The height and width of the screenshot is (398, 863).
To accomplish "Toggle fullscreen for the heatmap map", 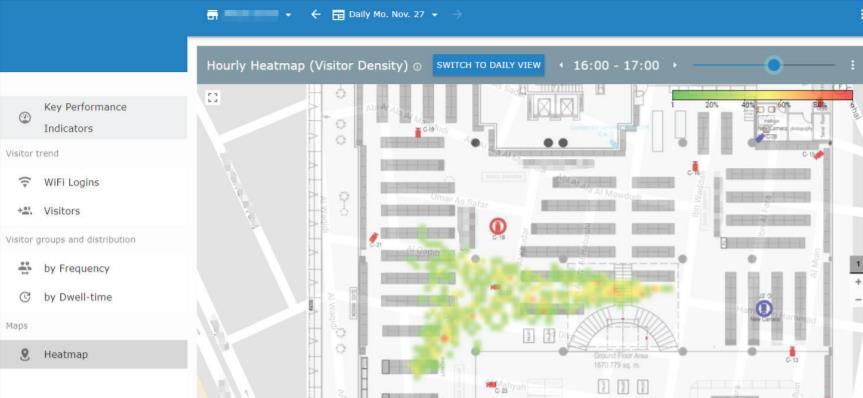I will coord(213,97).
